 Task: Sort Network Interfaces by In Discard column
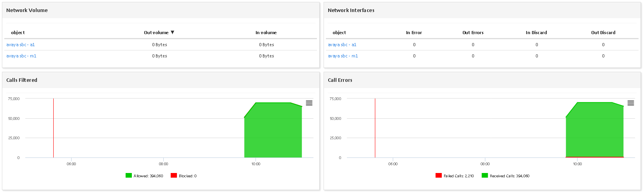tap(536, 33)
